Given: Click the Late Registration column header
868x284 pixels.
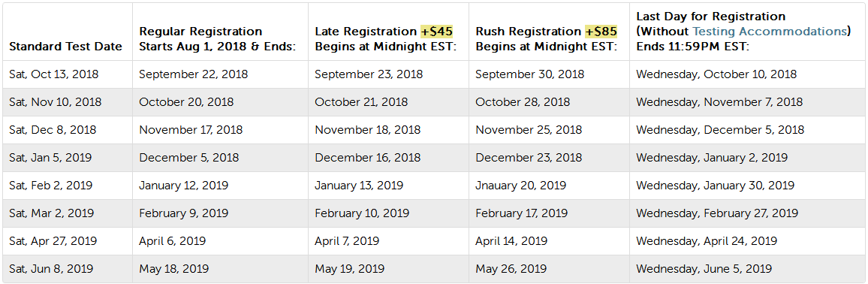Looking at the screenshot, I should (x=385, y=39).
